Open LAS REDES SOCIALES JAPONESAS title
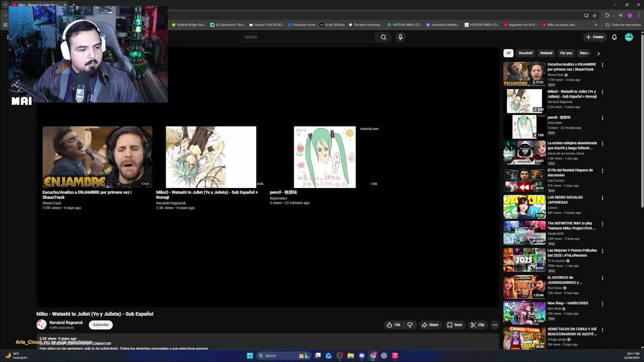 (x=565, y=200)
